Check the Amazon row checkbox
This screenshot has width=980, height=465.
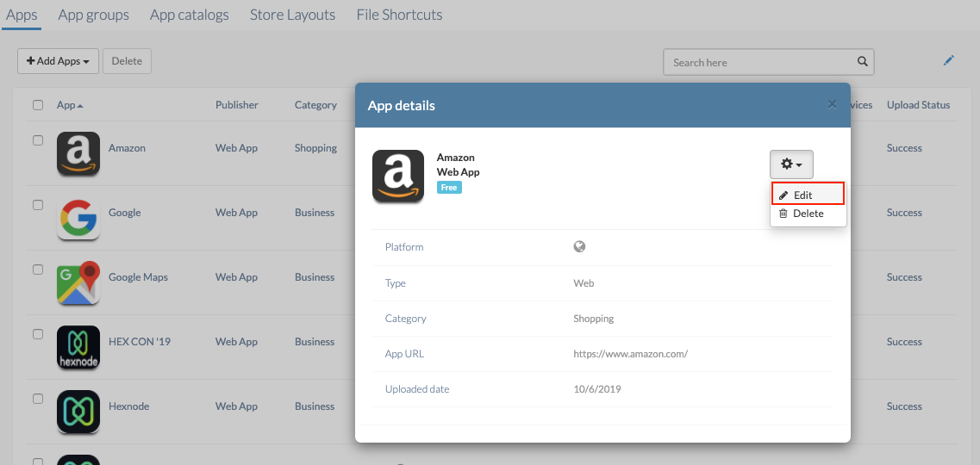38,140
